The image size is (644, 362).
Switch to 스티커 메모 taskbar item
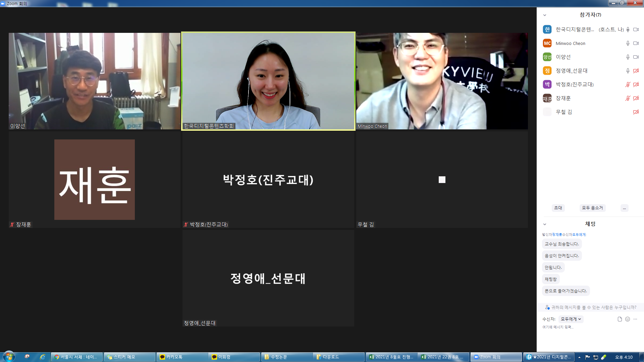pos(129,357)
